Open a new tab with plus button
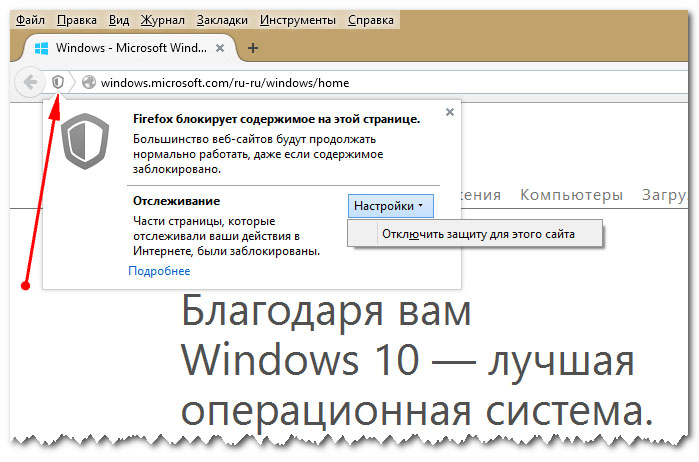 pyautogui.click(x=253, y=48)
